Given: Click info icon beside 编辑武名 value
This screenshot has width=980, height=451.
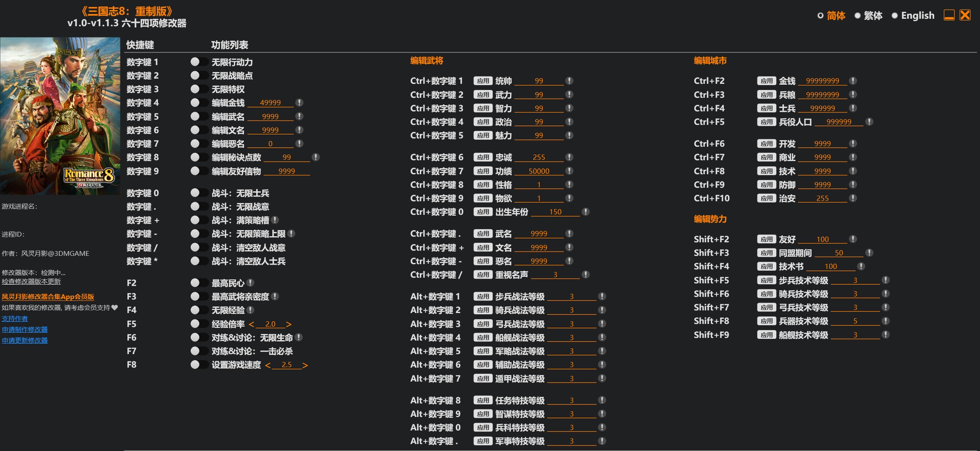Looking at the screenshot, I should coord(299,117).
